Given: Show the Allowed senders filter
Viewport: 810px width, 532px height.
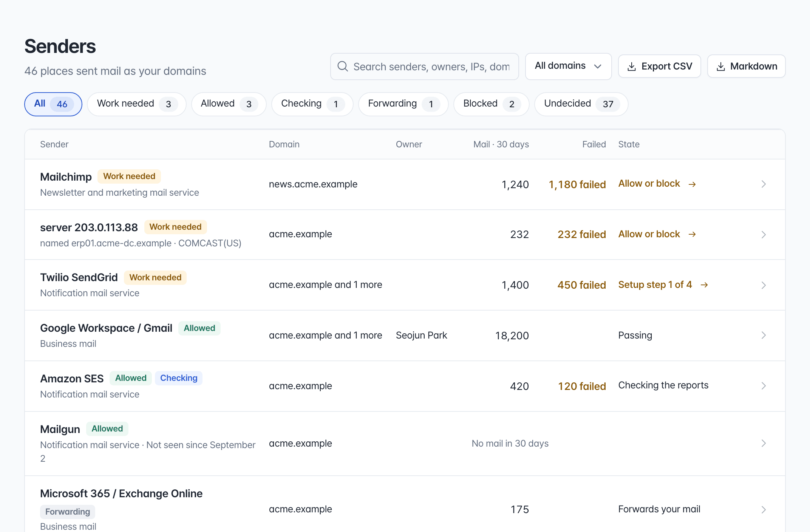Looking at the screenshot, I should pos(229,104).
